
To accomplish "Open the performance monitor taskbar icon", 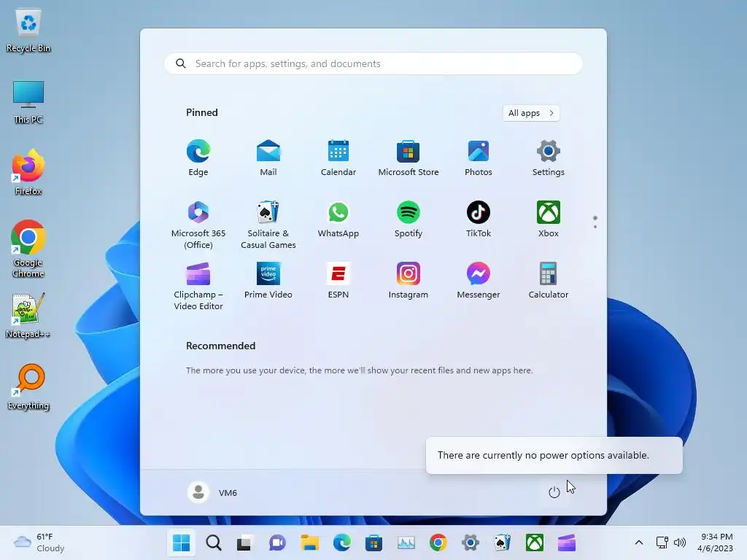I will point(406,542).
